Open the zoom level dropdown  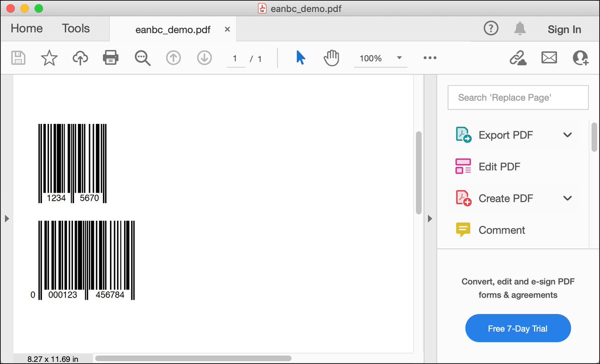click(399, 58)
